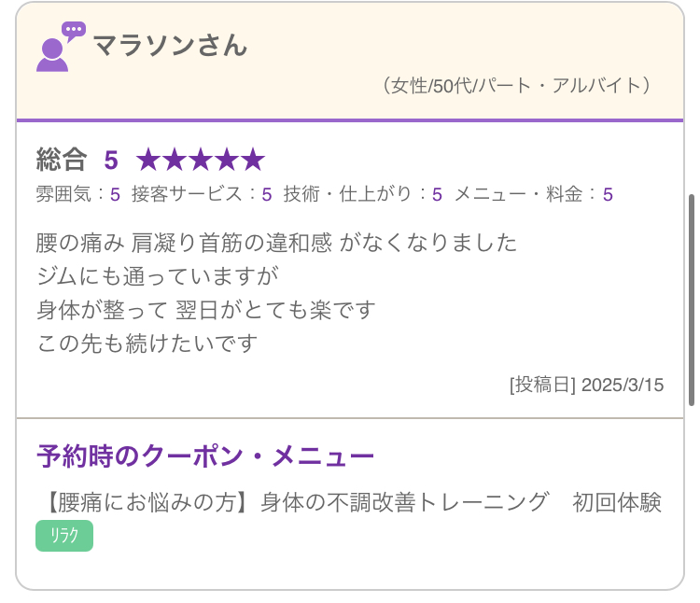Click the third (middle) rating star
The height and width of the screenshot is (603, 700).
[x=201, y=160]
